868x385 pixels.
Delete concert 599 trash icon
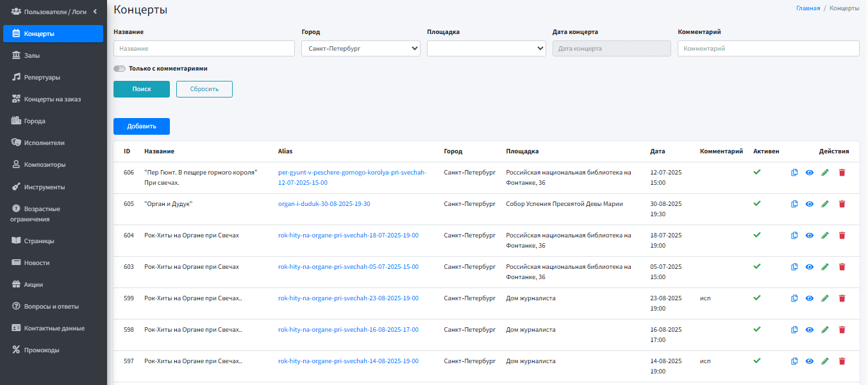(x=842, y=298)
